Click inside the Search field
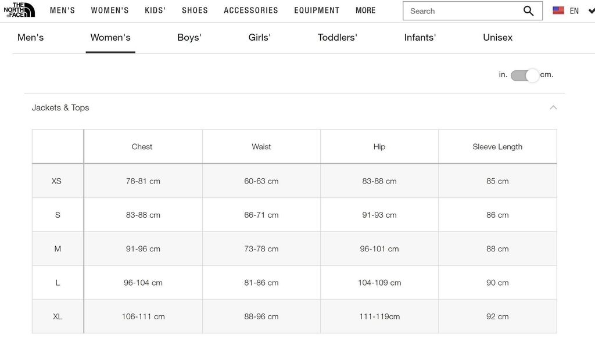This screenshot has height=364, width=595. click(x=459, y=10)
